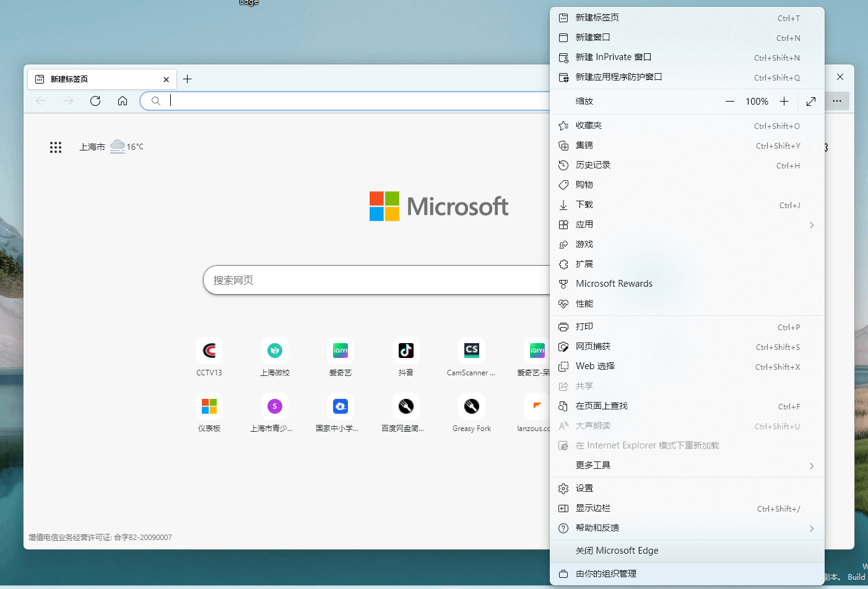Close the 新建标签页 tab

point(166,79)
